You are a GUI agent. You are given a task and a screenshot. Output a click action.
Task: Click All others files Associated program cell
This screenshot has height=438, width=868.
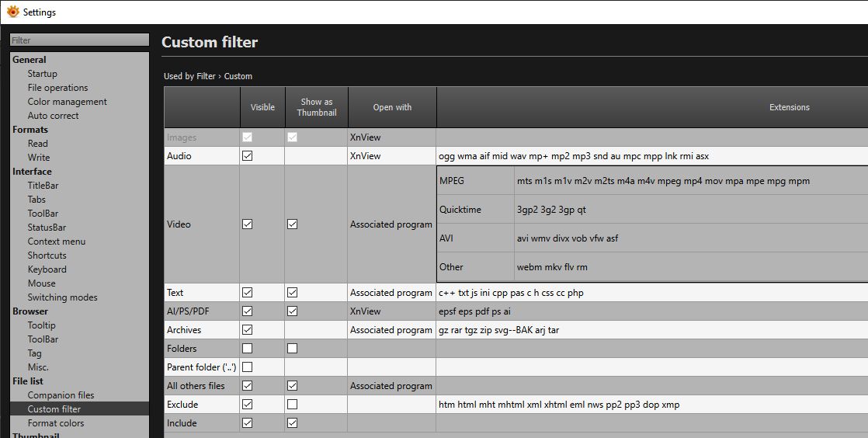(x=392, y=385)
